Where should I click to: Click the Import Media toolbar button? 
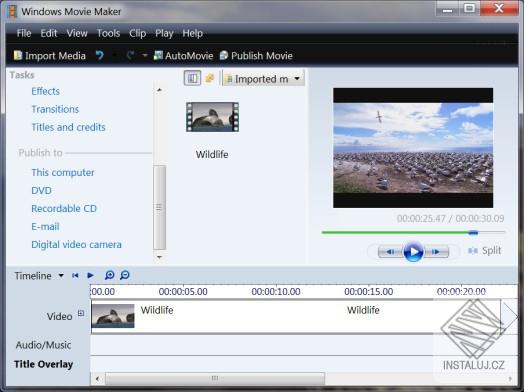49,55
